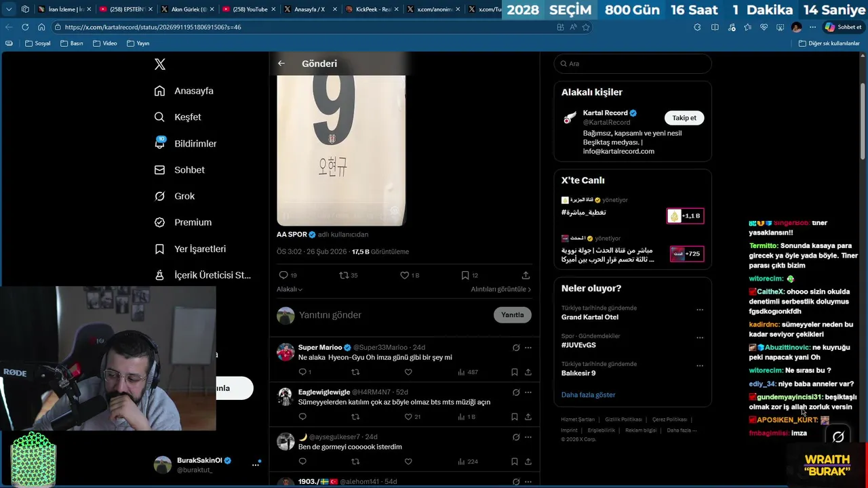Open browser settings three-dots menu
Screen dimensions: 868x488
pos(812,27)
